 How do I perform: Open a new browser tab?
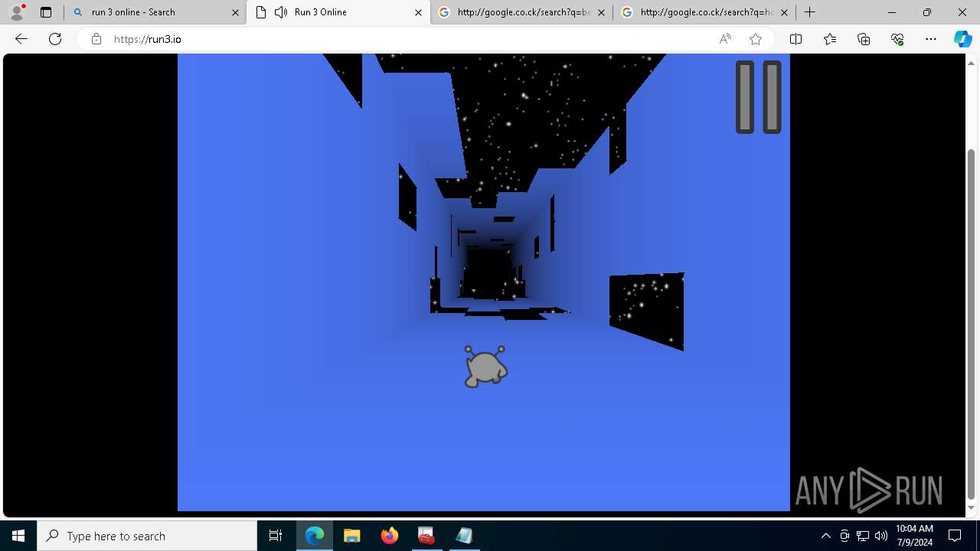pos(810,12)
